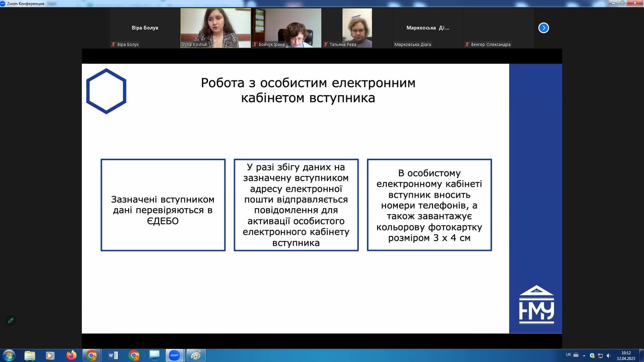Viewport: 644px width, 362px height.
Task: Open the Windows Start menu
Action: click(x=9, y=355)
